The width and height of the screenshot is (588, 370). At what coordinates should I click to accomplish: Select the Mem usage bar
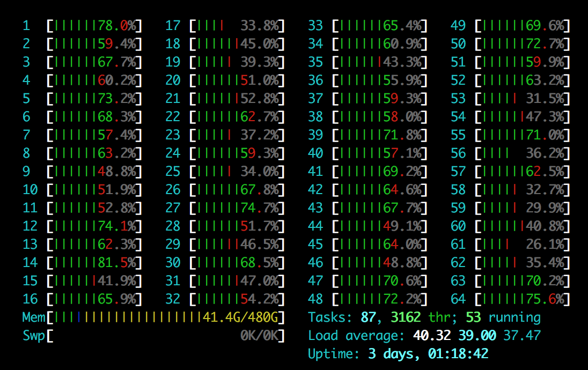(156, 317)
